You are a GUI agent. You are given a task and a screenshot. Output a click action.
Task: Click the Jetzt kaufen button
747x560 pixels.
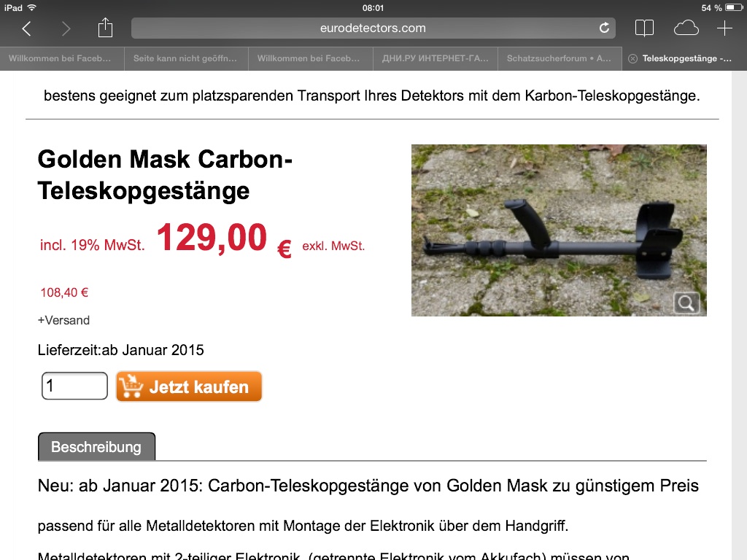(x=189, y=386)
